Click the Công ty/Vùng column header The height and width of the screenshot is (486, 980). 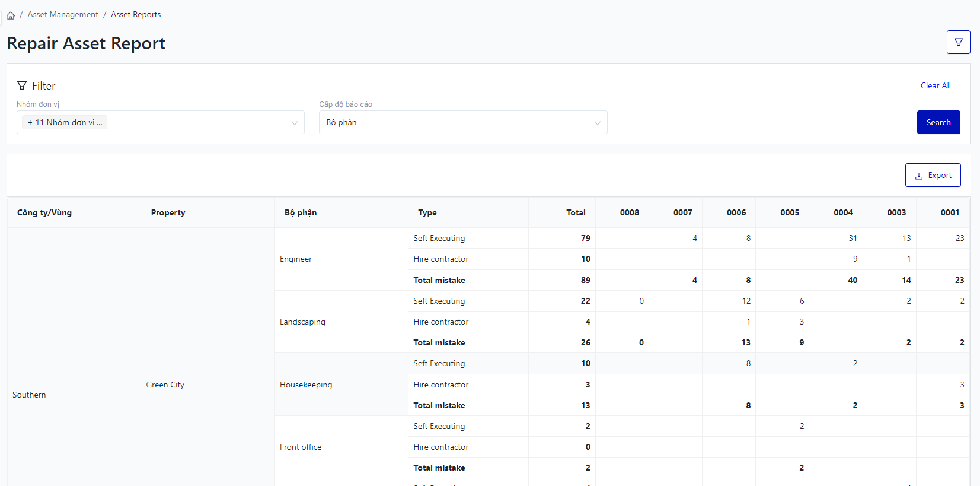coord(44,213)
